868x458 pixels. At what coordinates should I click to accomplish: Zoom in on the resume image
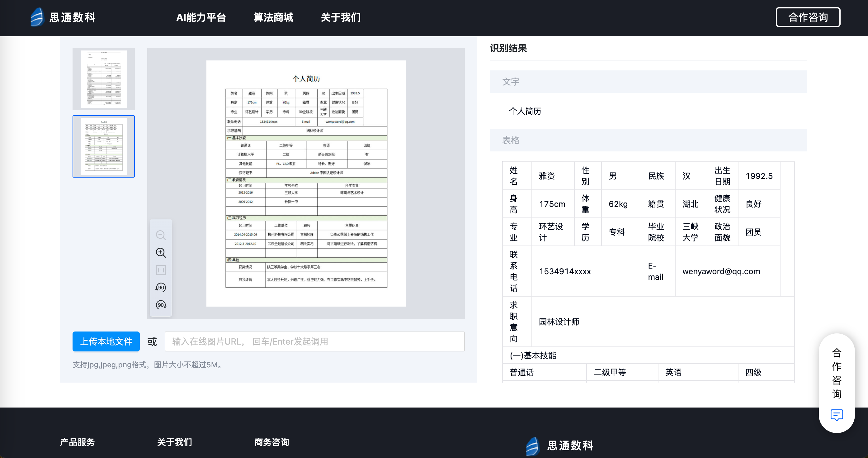161,253
